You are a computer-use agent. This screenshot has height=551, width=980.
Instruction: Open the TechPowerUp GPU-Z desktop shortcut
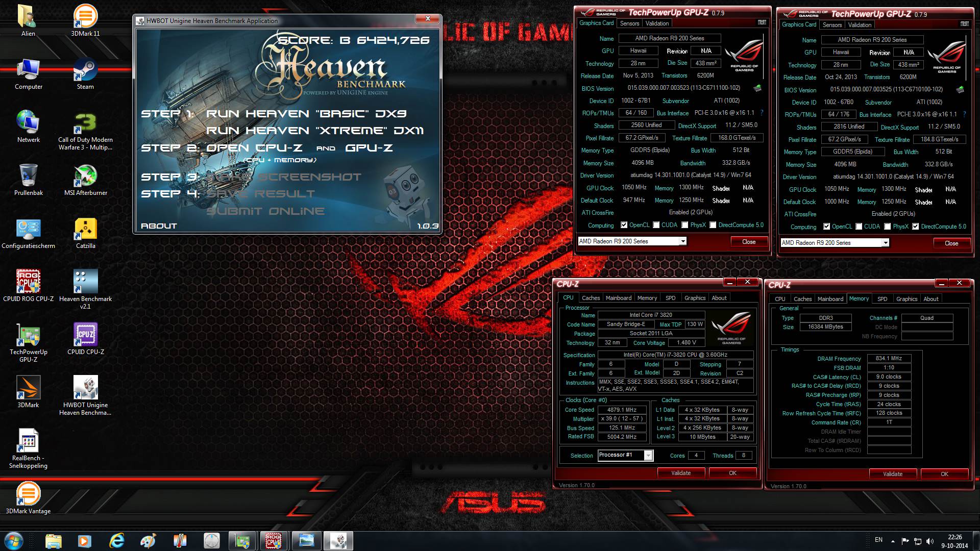click(x=28, y=343)
